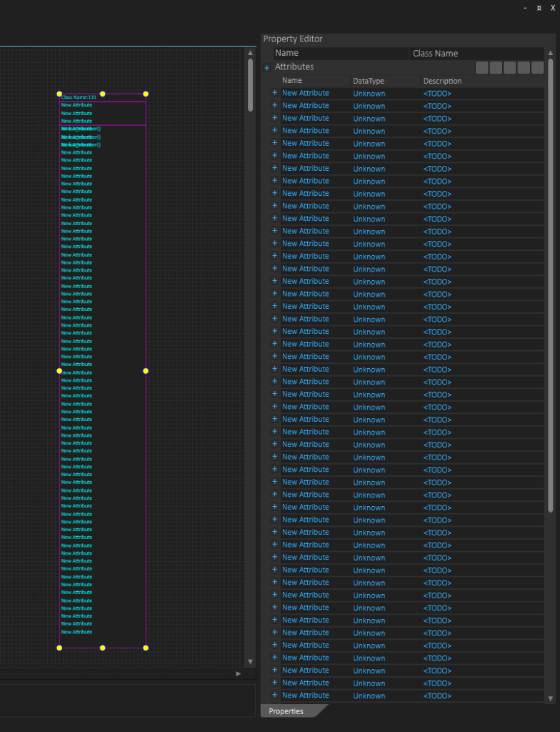Open the Properties tab at the bottom
The width and height of the screenshot is (560, 732).
click(286, 711)
